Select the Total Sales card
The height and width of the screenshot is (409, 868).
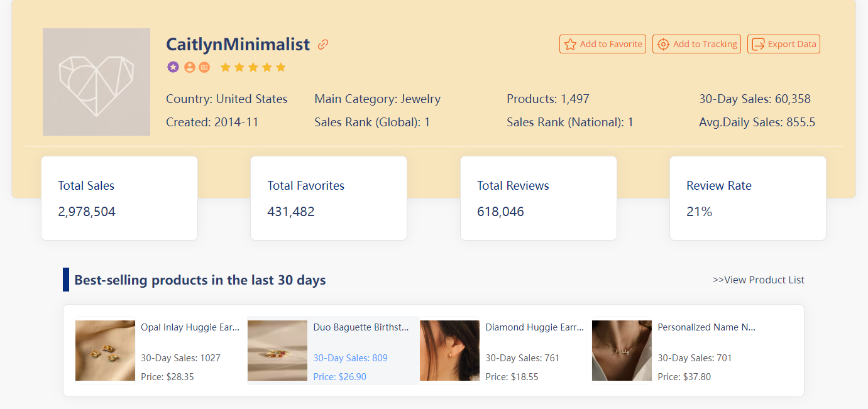pyautogui.click(x=119, y=198)
